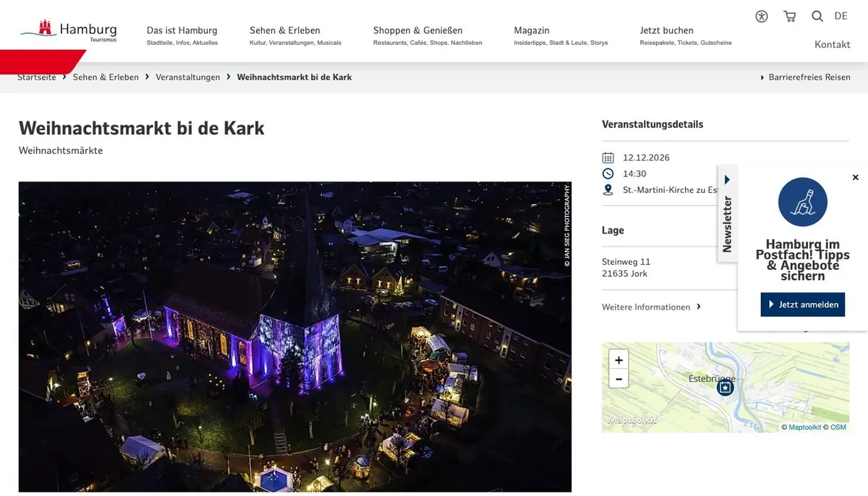Viewport: 868px width, 496px height.
Task: Open the Maptoolkit attribution link
Action: [805, 427]
